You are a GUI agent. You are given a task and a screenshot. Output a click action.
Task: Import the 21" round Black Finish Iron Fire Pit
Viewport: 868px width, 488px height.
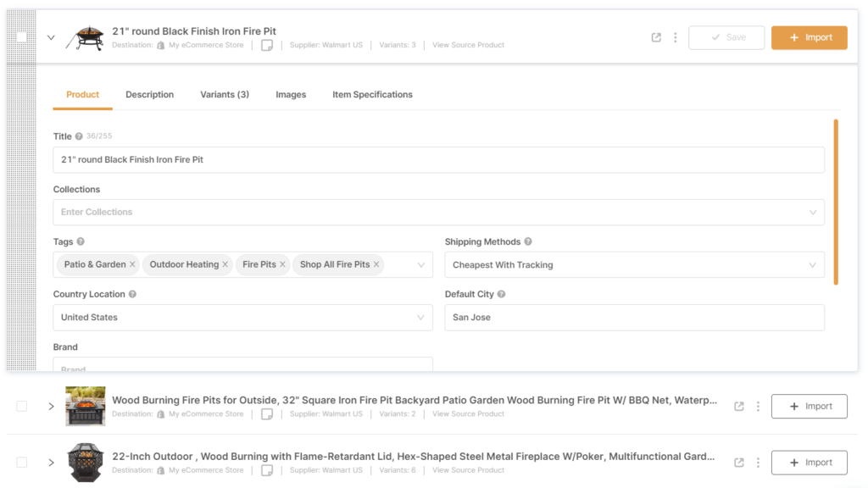click(x=809, y=37)
